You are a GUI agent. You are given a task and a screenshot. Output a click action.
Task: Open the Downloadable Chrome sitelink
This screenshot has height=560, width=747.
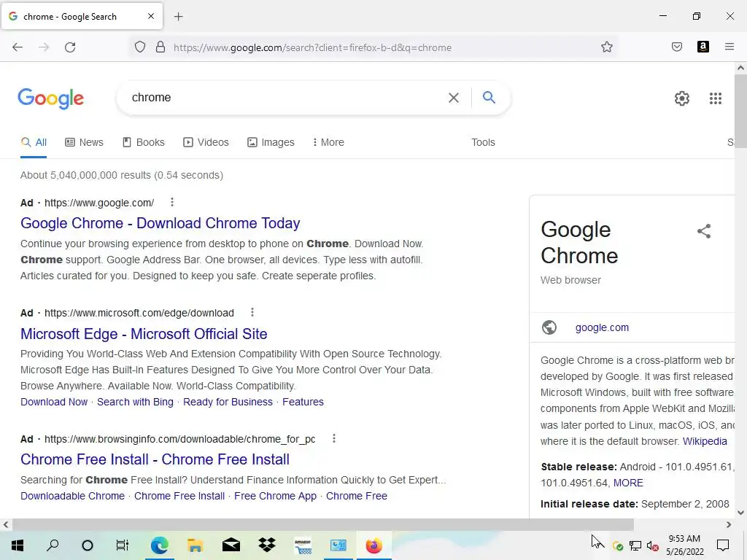coord(72,496)
